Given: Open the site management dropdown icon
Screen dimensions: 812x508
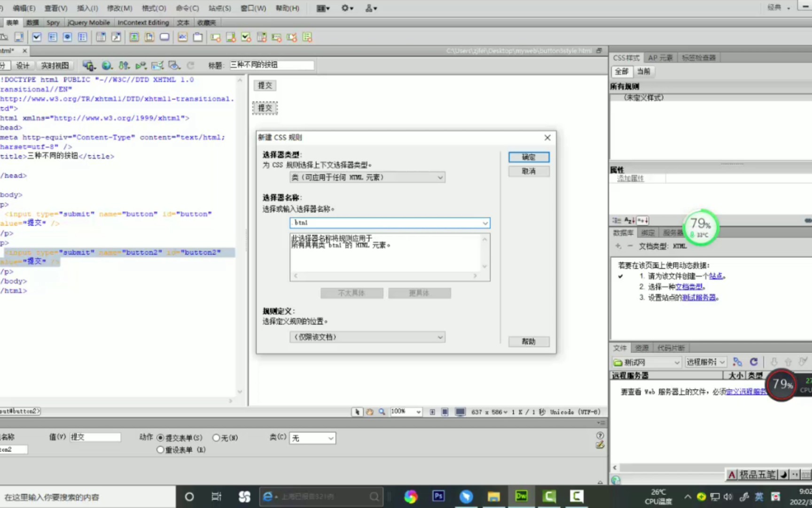Looking at the screenshot, I should tap(371, 8).
